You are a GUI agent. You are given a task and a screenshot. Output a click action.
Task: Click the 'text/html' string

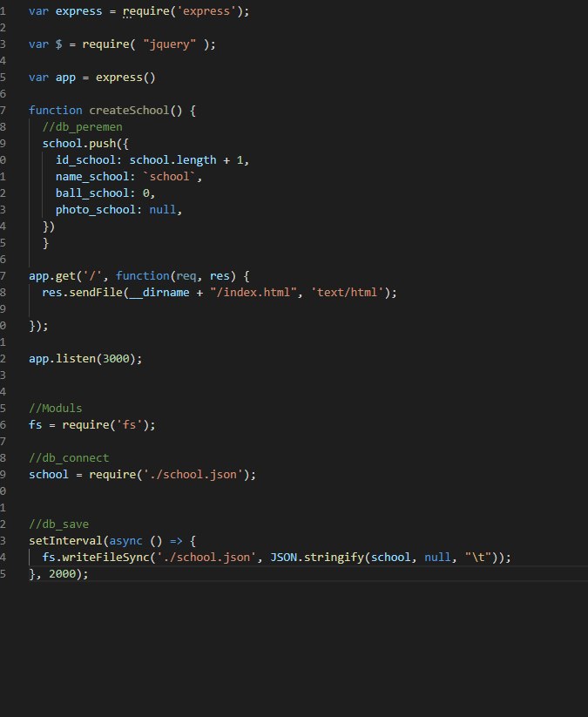(x=347, y=292)
